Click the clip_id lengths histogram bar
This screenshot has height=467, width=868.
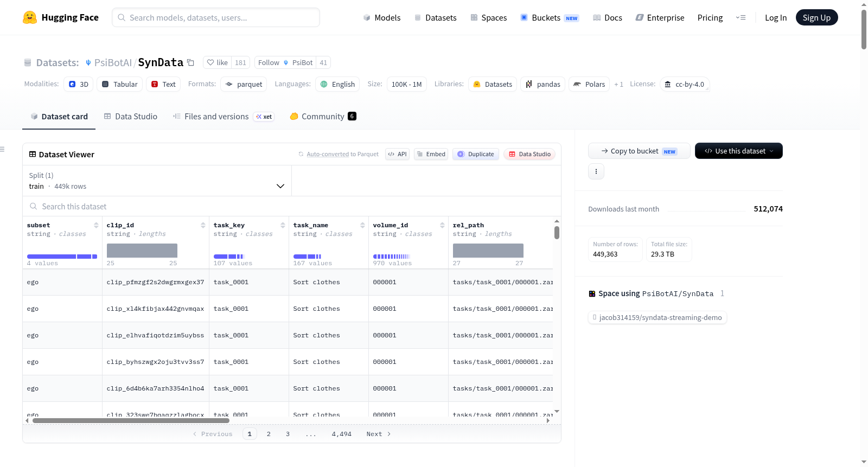142,251
